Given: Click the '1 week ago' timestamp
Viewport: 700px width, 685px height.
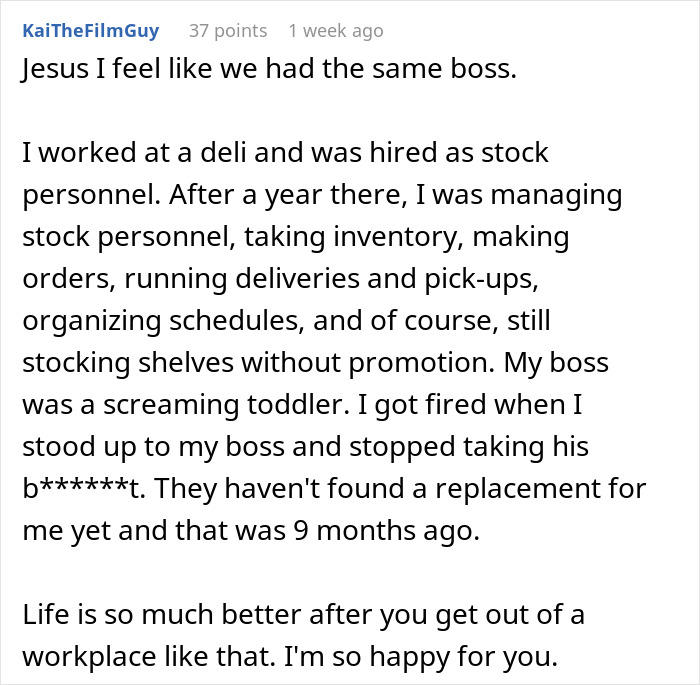Looking at the screenshot, I should tap(335, 31).
